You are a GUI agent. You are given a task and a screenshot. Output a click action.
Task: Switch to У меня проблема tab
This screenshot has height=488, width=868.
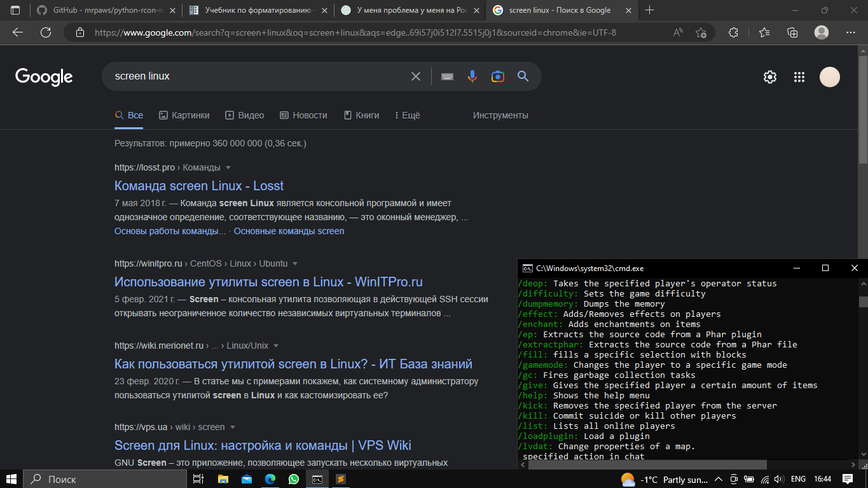410,10
